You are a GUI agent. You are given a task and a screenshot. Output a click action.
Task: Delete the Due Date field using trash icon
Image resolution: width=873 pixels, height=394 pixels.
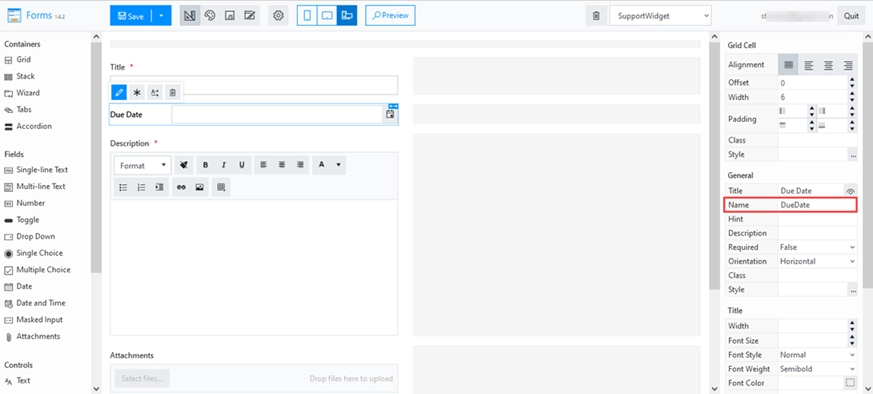point(173,92)
